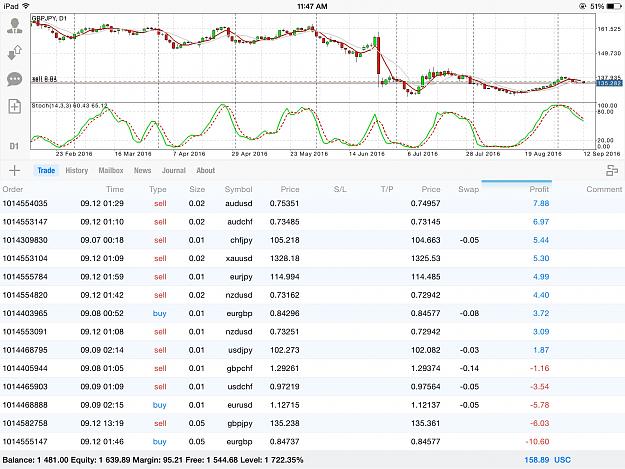The image size is (625, 469).
Task: Select the xauusd symbol cell
Action: [239, 258]
